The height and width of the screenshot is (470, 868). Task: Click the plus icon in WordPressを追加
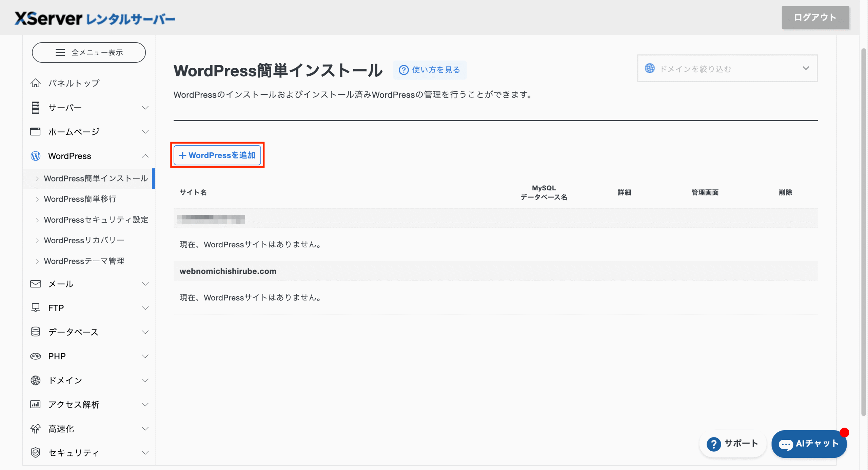(182, 155)
